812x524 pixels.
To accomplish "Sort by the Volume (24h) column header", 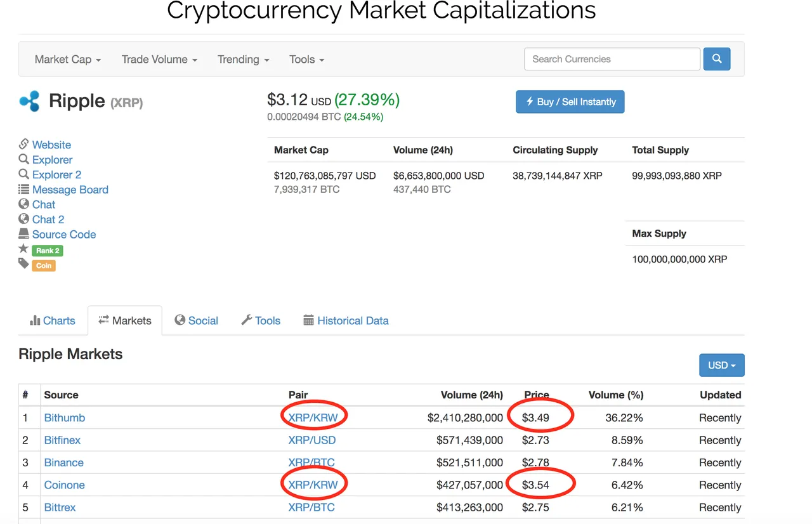I will [x=471, y=395].
